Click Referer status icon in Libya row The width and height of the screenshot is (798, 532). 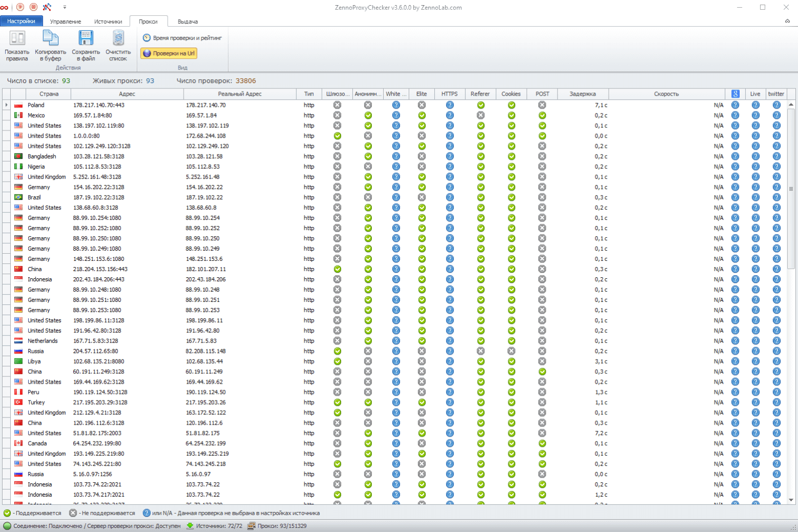[480, 361]
